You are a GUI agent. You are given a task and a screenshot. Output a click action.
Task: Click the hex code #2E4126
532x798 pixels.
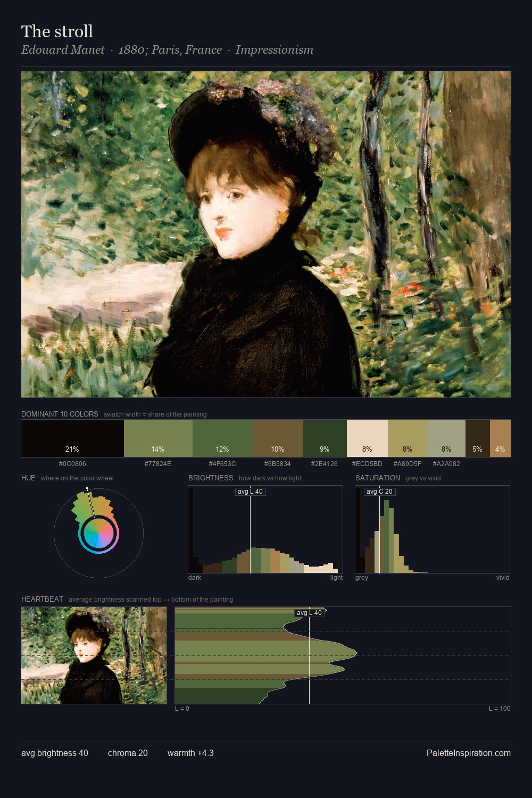[x=325, y=464]
